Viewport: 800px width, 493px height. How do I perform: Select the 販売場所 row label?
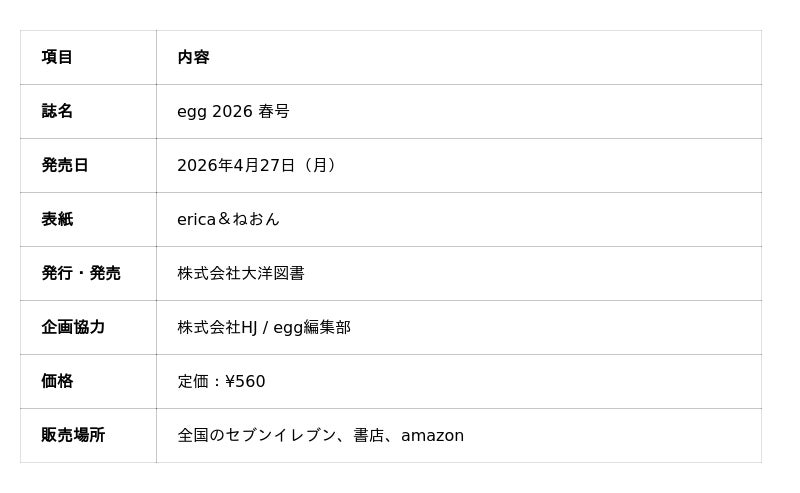click(73, 435)
